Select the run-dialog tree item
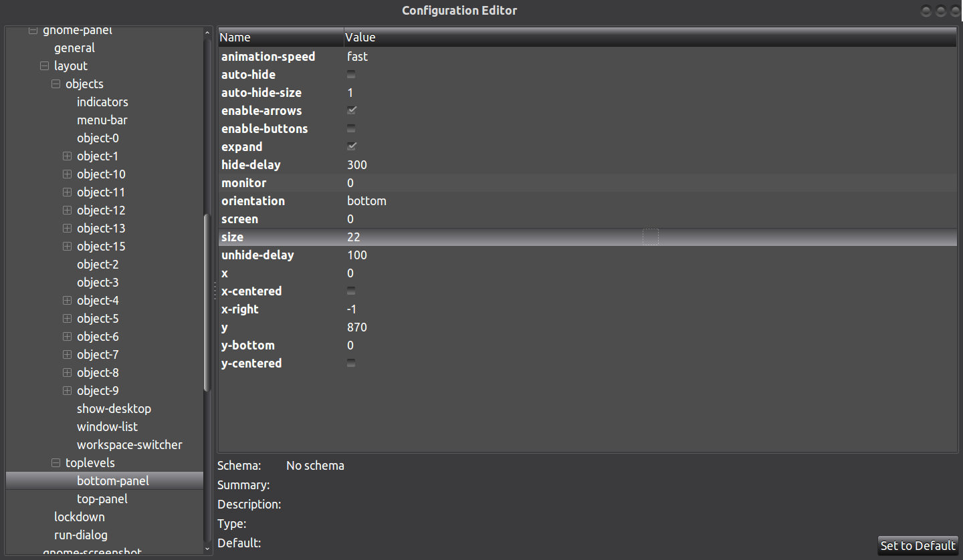The width and height of the screenshot is (963, 560). point(81,535)
